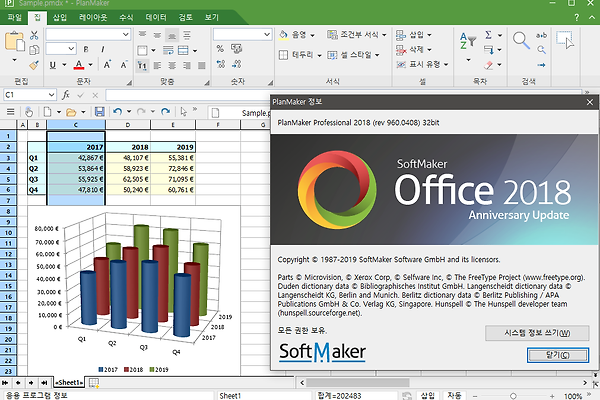Decrease font size with smaller A

pos(124,65)
